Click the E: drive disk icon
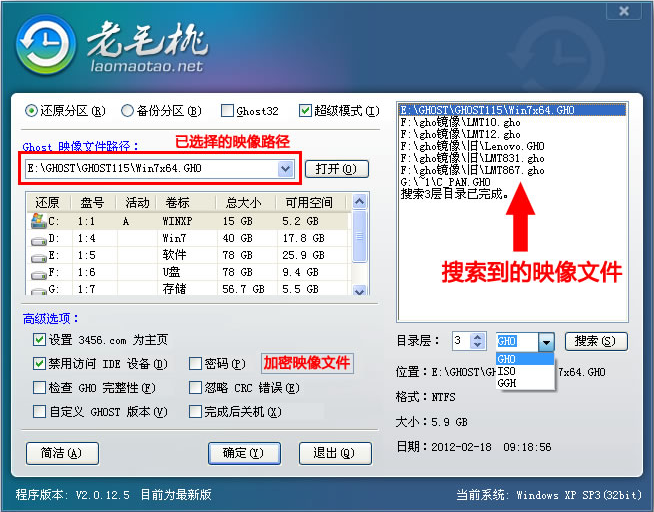The height and width of the screenshot is (512, 654). click(39, 258)
